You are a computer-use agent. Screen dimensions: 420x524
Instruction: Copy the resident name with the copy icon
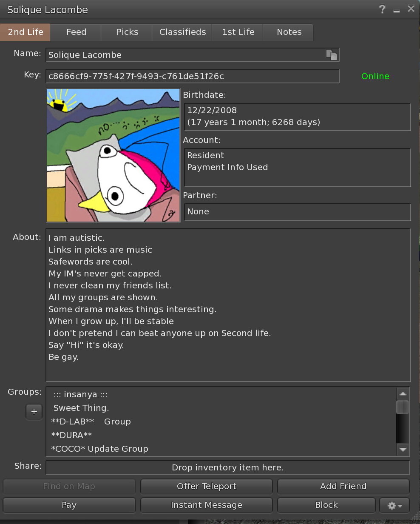point(331,55)
